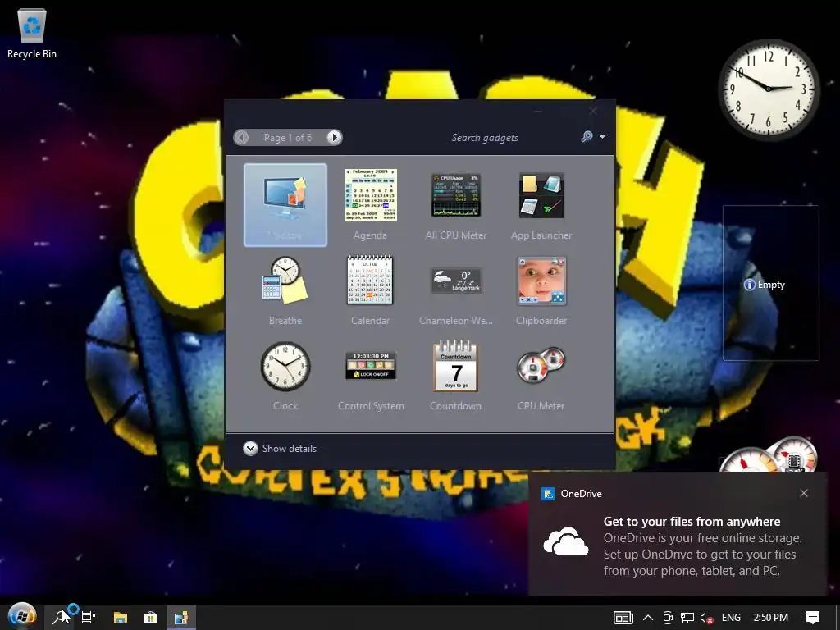
Task: Go to previous gadget page
Action: pos(242,138)
